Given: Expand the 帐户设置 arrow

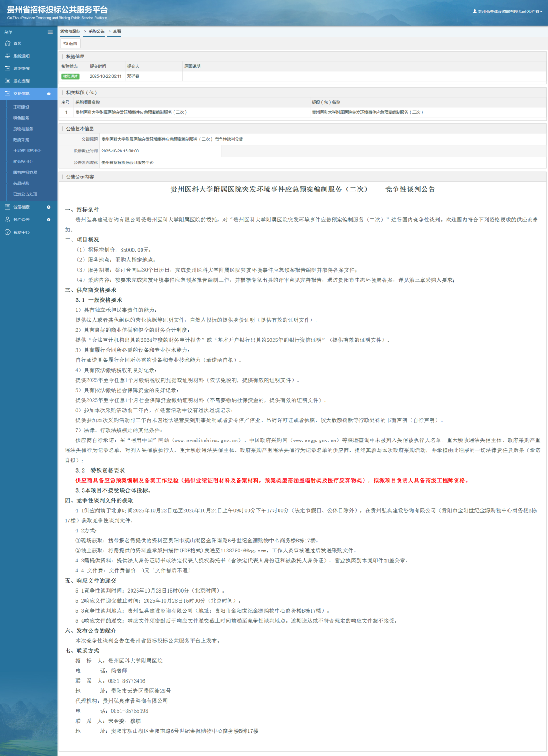Looking at the screenshot, I should 49,220.
